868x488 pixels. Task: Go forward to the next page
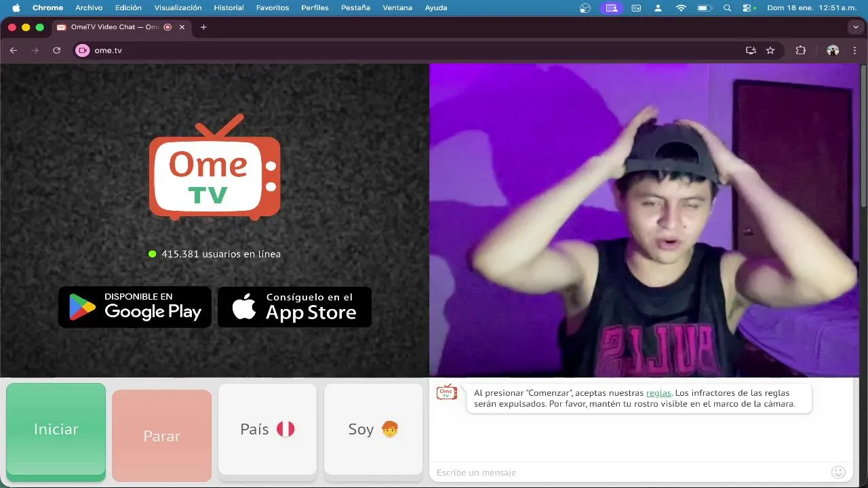point(35,50)
